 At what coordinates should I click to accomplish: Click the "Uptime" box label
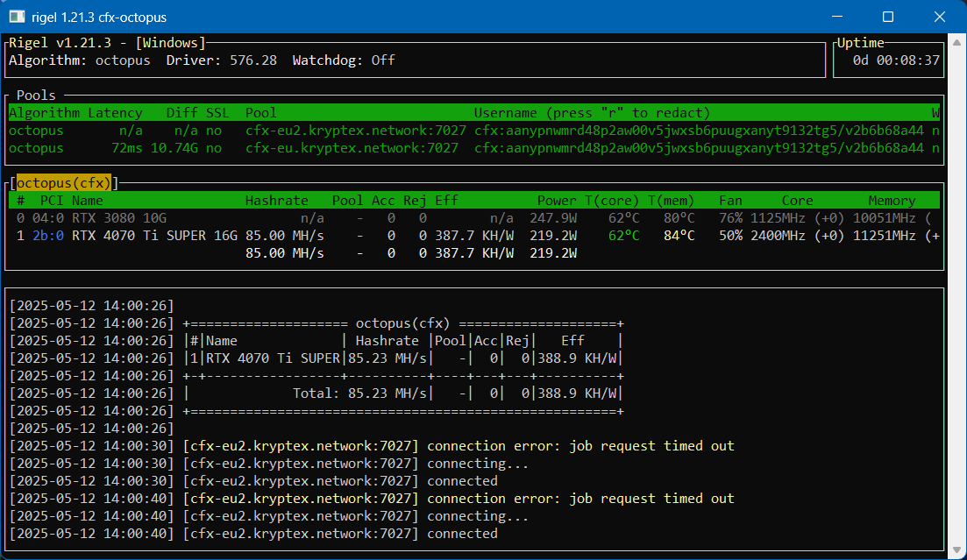(860, 43)
